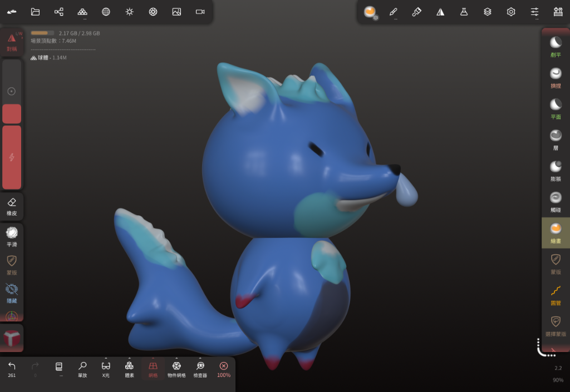Open the painting eyedropper menu
This screenshot has height=392, width=570.
pyautogui.click(x=416, y=12)
